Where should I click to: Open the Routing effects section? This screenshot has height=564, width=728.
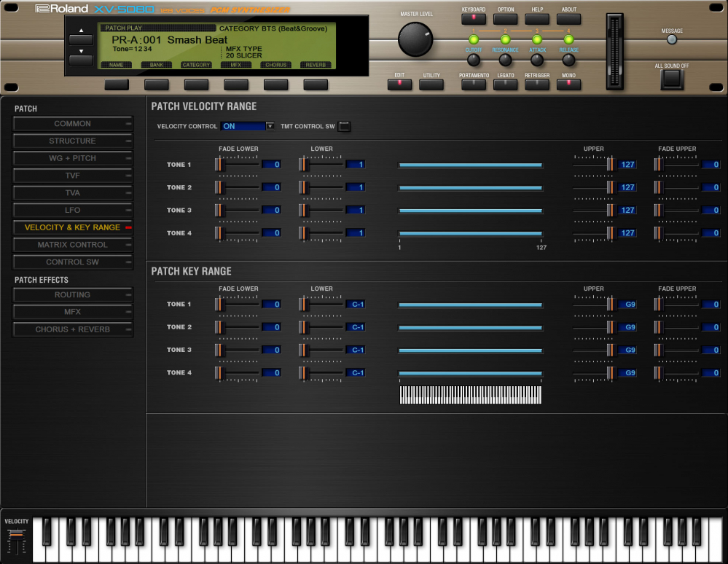click(x=73, y=295)
